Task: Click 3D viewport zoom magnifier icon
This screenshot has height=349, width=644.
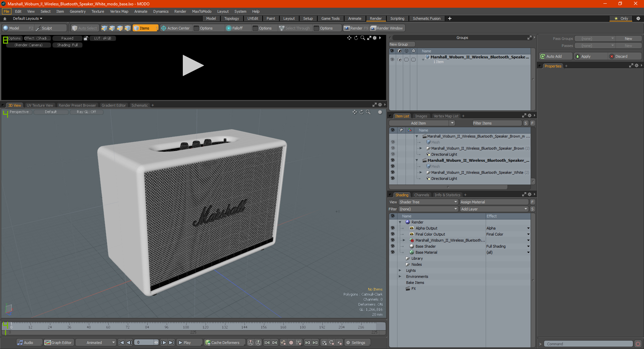Action: [368, 112]
